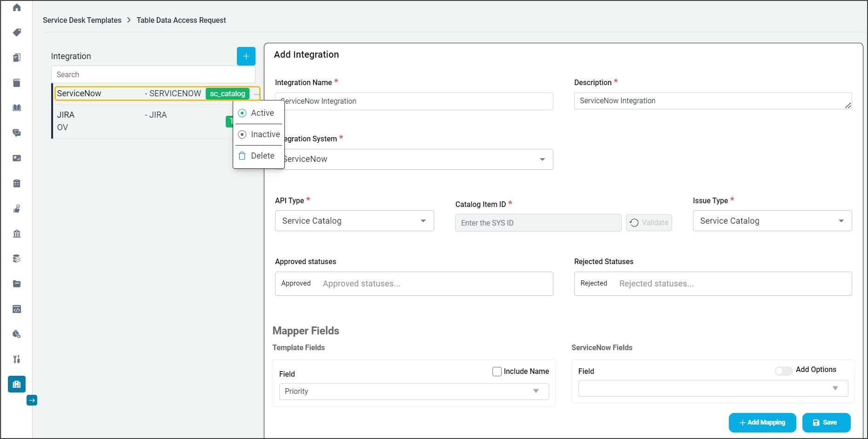Open the code window sidebar icon

click(x=17, y=309)
